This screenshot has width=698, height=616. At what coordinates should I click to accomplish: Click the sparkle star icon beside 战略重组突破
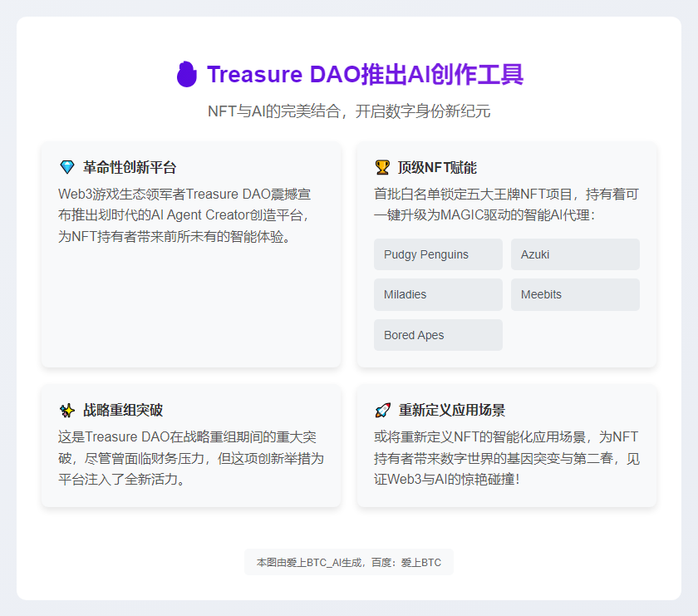pos(67,410)
